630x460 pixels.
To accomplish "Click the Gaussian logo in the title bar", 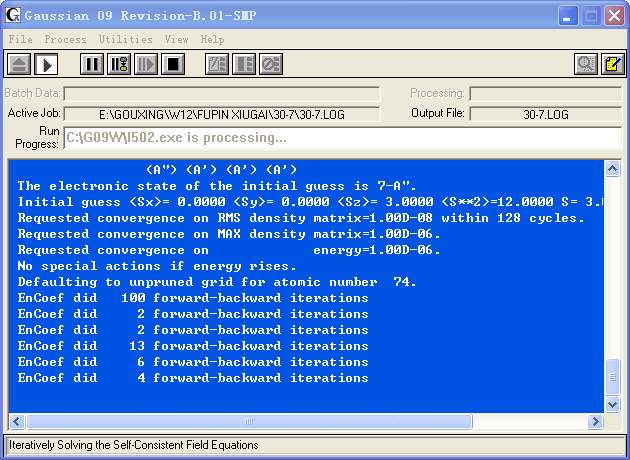I will point(13,15).
